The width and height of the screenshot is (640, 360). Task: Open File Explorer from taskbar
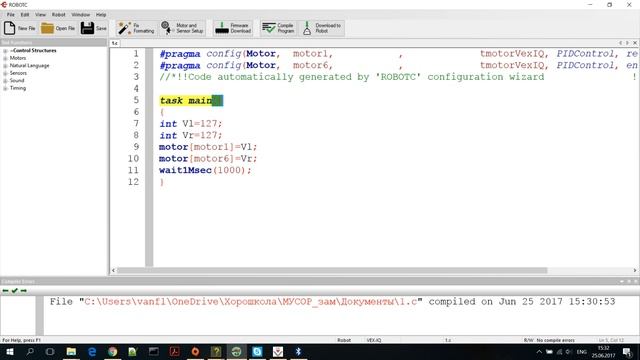[71, 351]
